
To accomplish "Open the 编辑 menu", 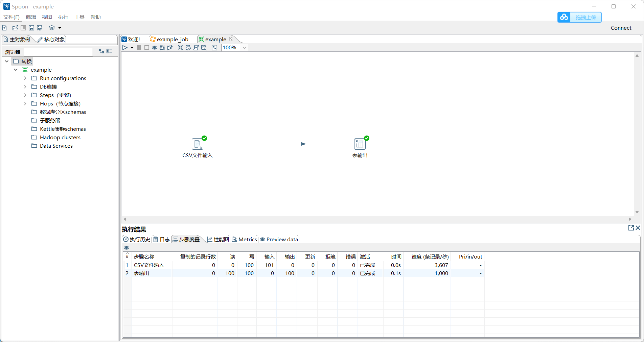I will click(31, 17).
